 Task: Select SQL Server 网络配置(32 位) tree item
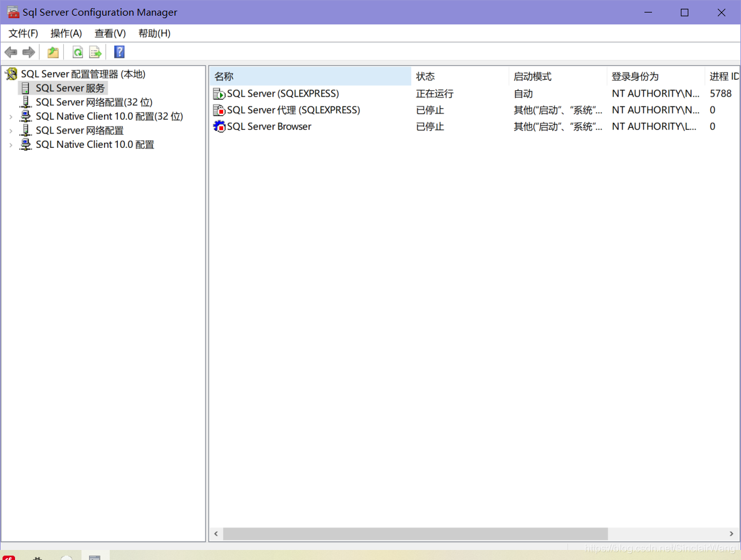pyautogui.click(x=94, y=103)
